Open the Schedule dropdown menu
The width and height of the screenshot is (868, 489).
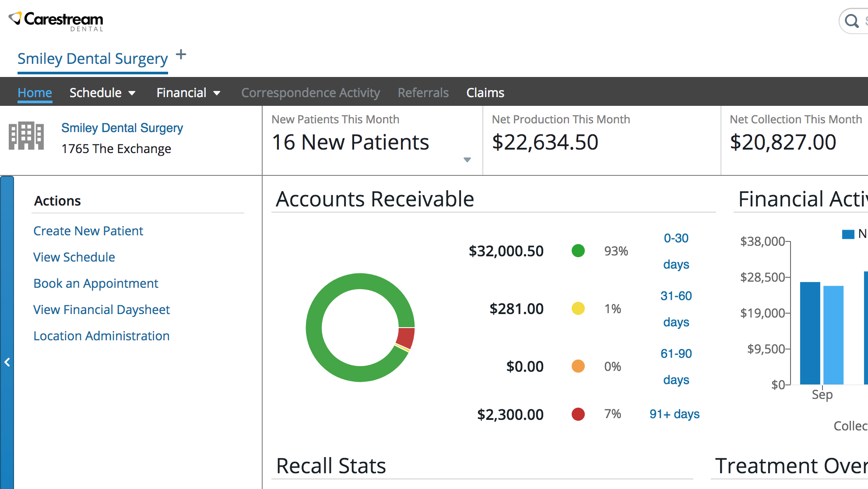coord(102,93)
